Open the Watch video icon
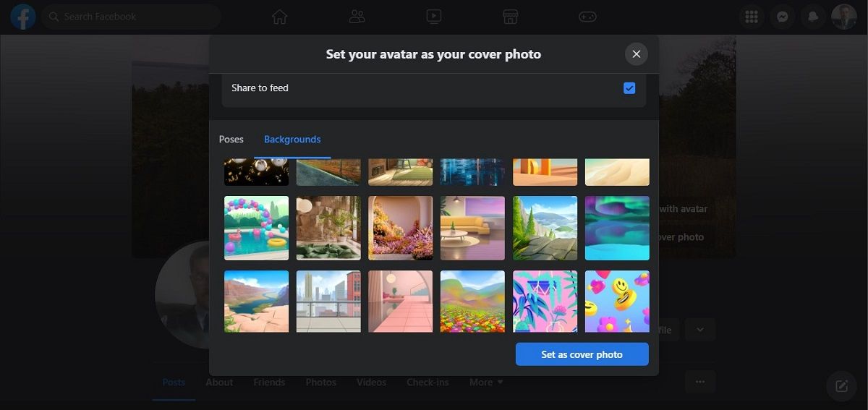 tap(434, 17)
